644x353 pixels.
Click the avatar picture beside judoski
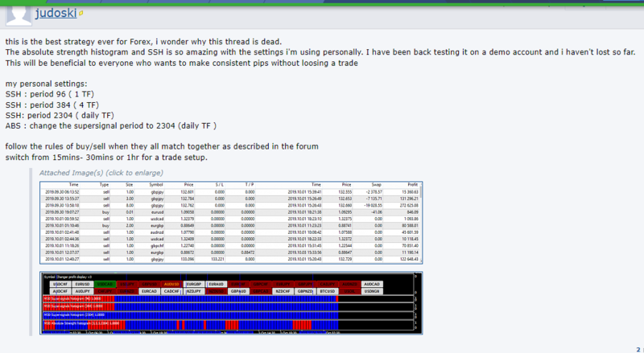tap(19, 15)
